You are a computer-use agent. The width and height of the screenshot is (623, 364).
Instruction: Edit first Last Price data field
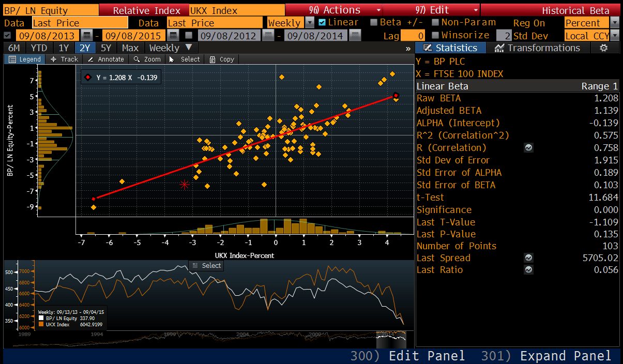coord(80,23)
